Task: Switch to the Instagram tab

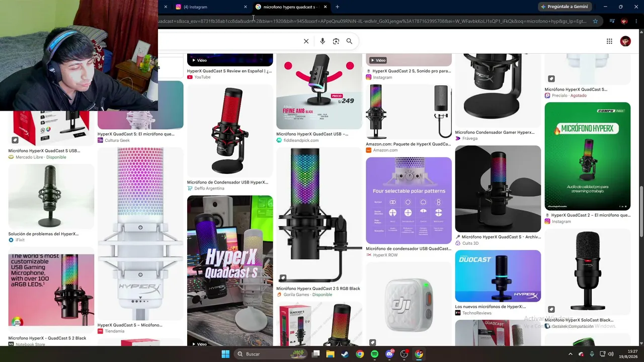Action: (x=211, y=7)
